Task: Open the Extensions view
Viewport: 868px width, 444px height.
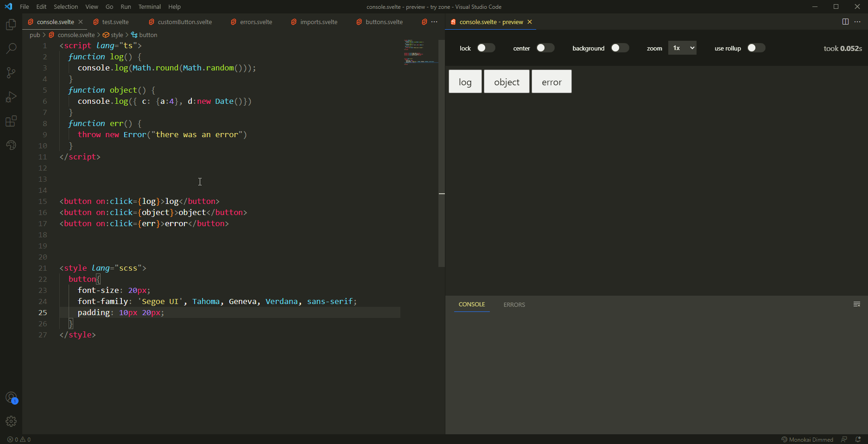Action: [x=11, y=121]
